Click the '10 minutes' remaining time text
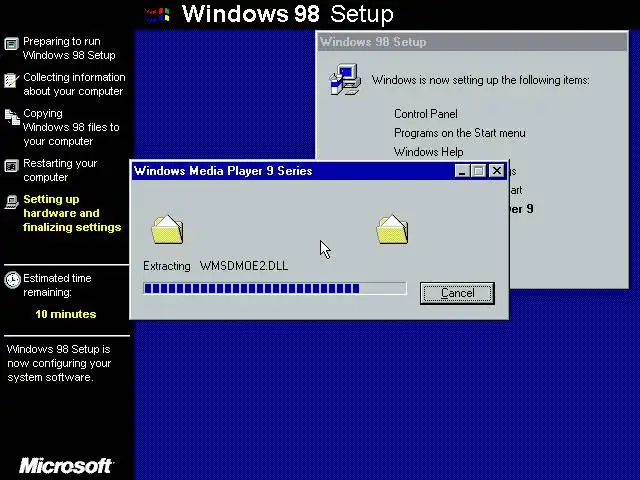This screenshot has height=480, width=640. click(x=66, y=314)
